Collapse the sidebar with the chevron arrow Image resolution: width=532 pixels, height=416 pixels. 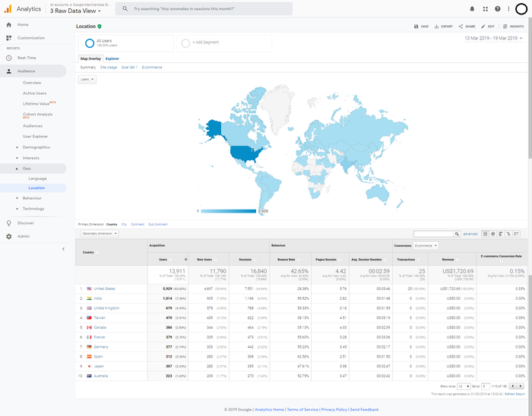63,249
